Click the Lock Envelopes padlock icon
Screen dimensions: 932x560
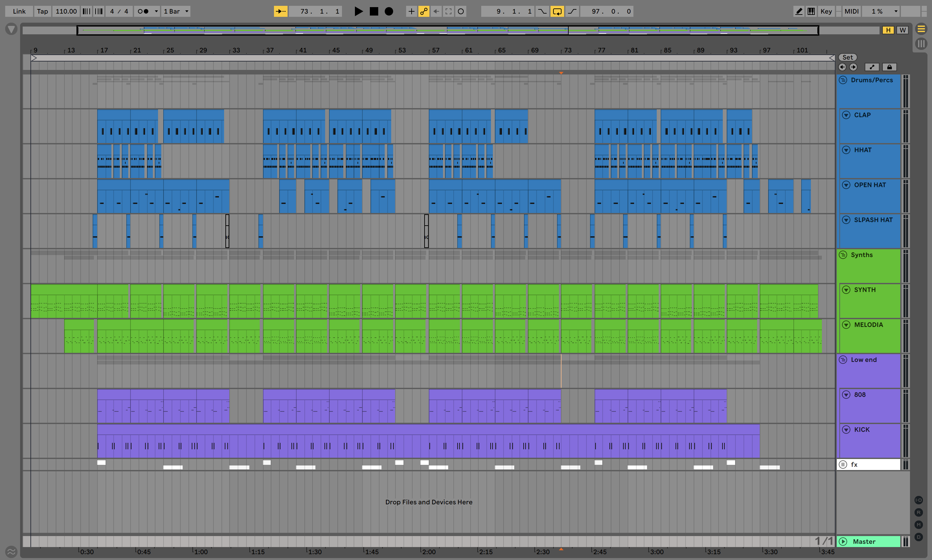click(x=889, y=67)
